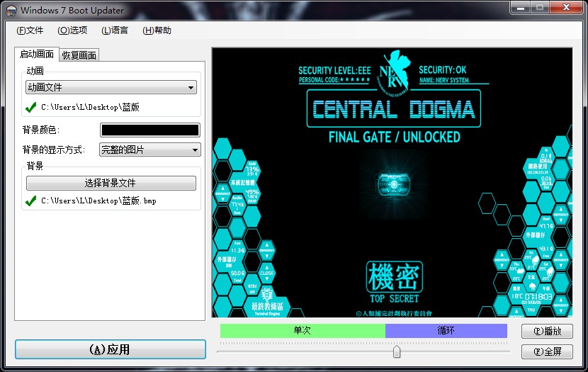Click the Windows 7 Boot Updater title icon
Viewport: 588px width, 372px height.
click(x=11, y=11)
